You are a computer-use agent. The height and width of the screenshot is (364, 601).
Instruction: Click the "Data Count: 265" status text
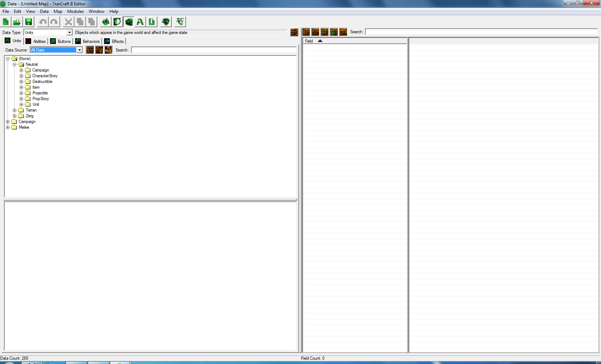pyautogui.click(x=14, y=358)
